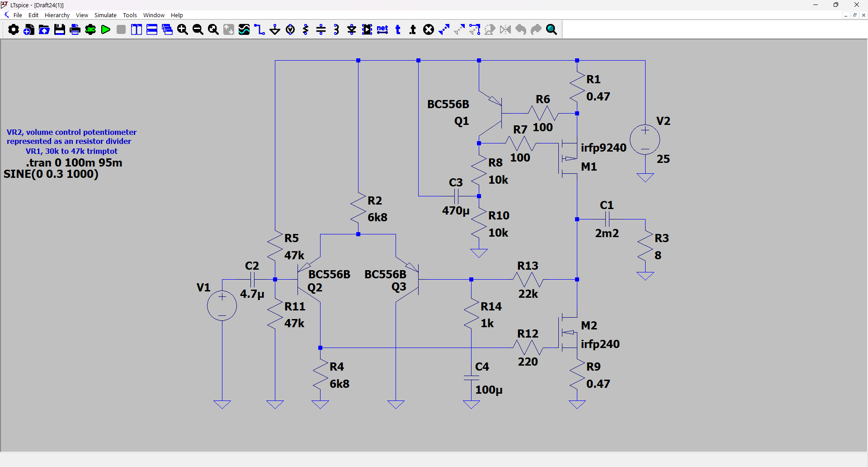Image resolution: width=868 pixels, height=467 pixels.
Task: Open the Edit menu
Action: pyautogui.click(x=33, y=15)
